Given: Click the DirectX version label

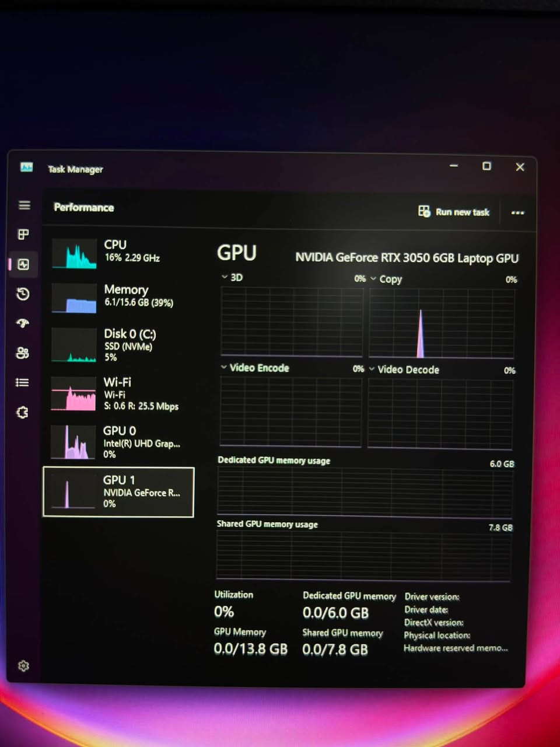Looking at the screenshot, I should (433, 622).
